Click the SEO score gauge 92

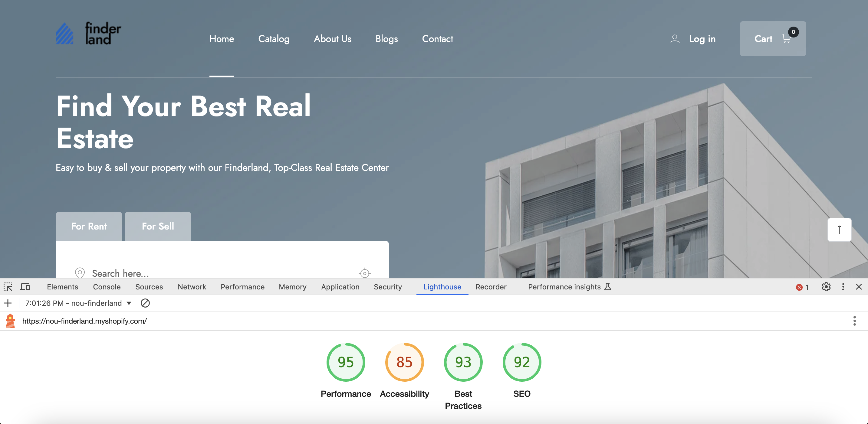522,362
